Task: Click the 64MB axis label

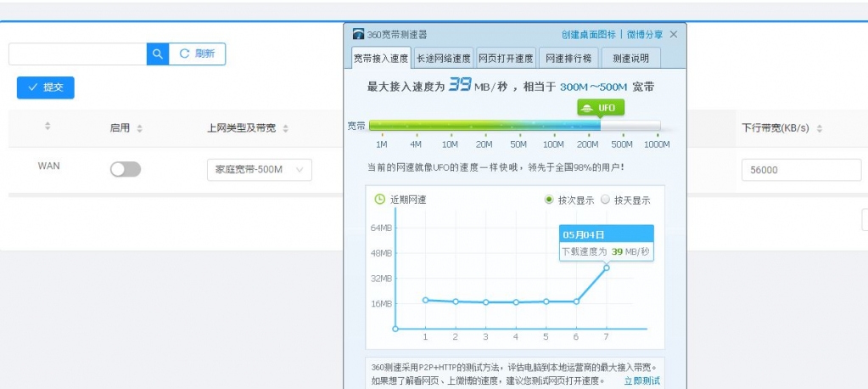Action: [x=382, y=228]
